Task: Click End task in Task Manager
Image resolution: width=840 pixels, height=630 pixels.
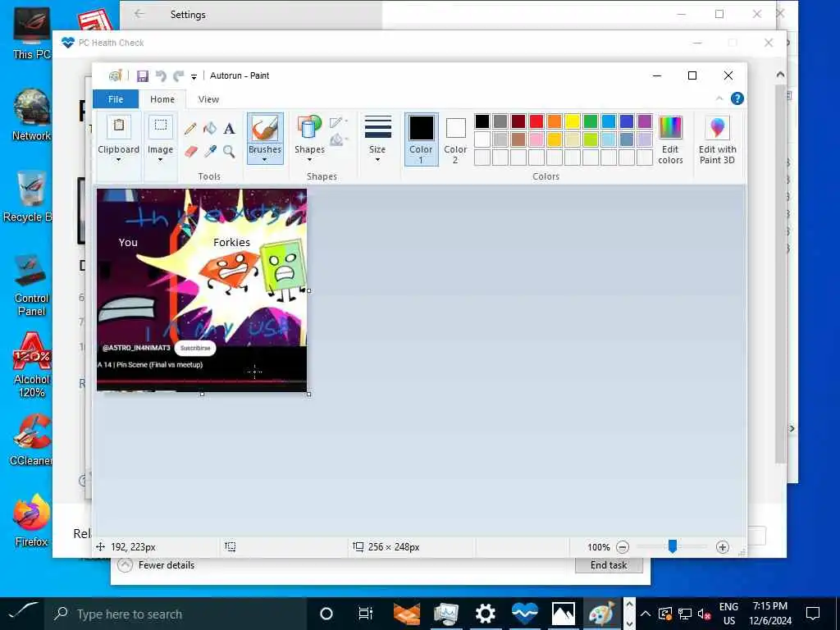Action: pyautogui.click(x=609, y=564)
